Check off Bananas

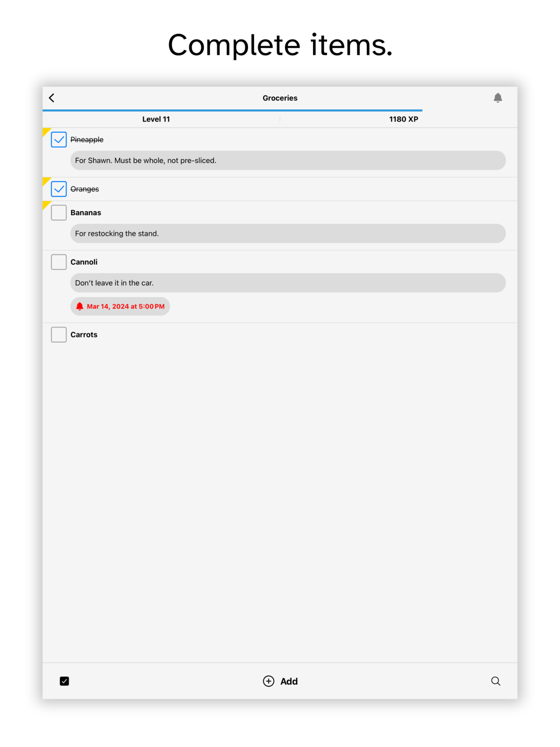[x=59, y=212]
